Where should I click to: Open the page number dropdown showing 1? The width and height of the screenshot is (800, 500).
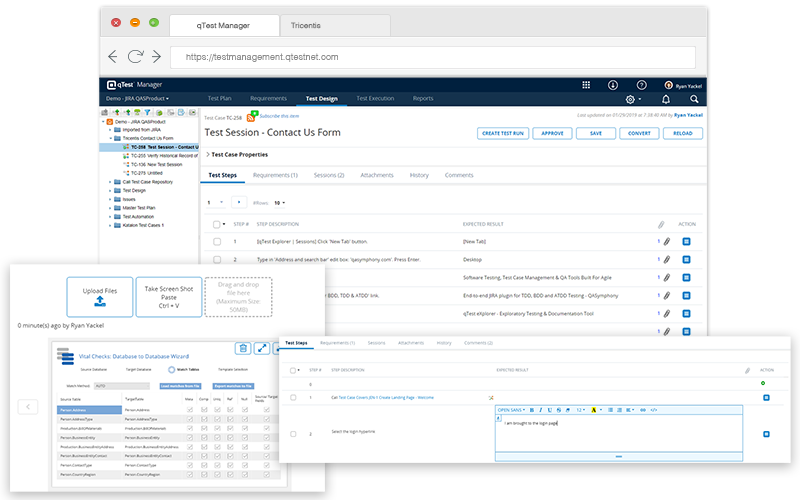pyautogui.click(x=215, y=203)
